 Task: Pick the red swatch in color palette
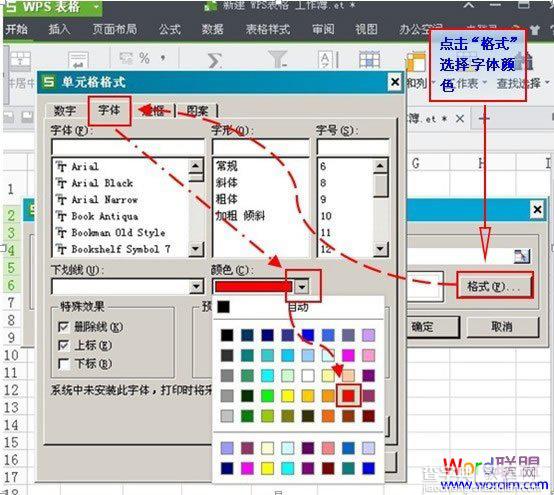(348, 396)
